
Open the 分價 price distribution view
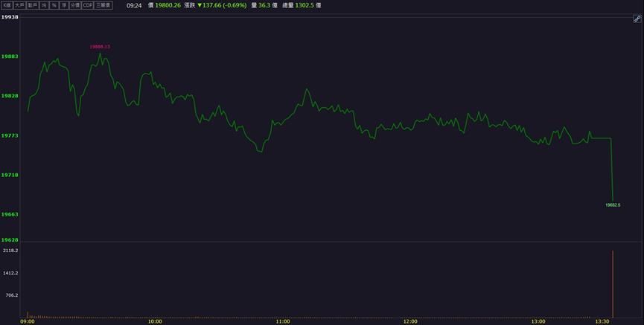point(75,5)
